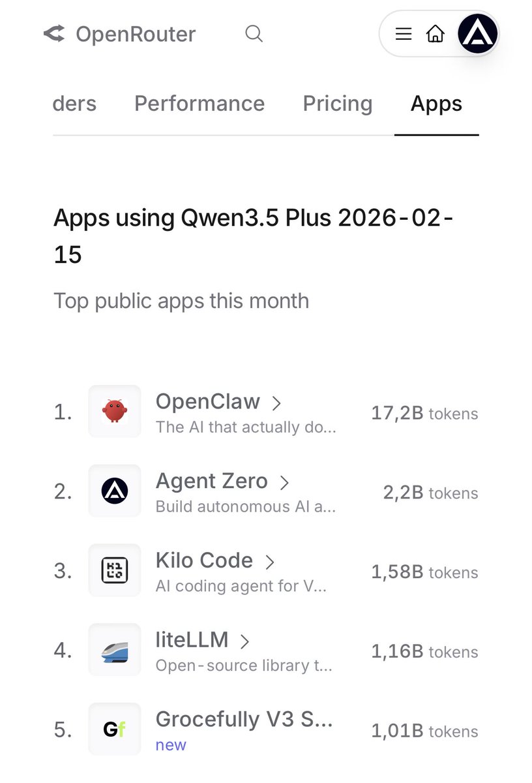
Task: Open the Grocefully Gf app icon
Action: point(115,729)
